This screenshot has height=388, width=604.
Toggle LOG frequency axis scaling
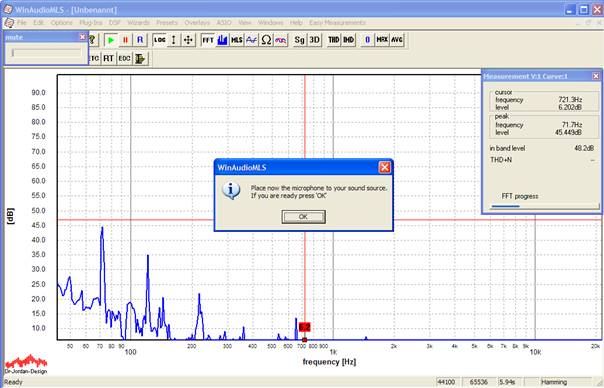point(159,40)
